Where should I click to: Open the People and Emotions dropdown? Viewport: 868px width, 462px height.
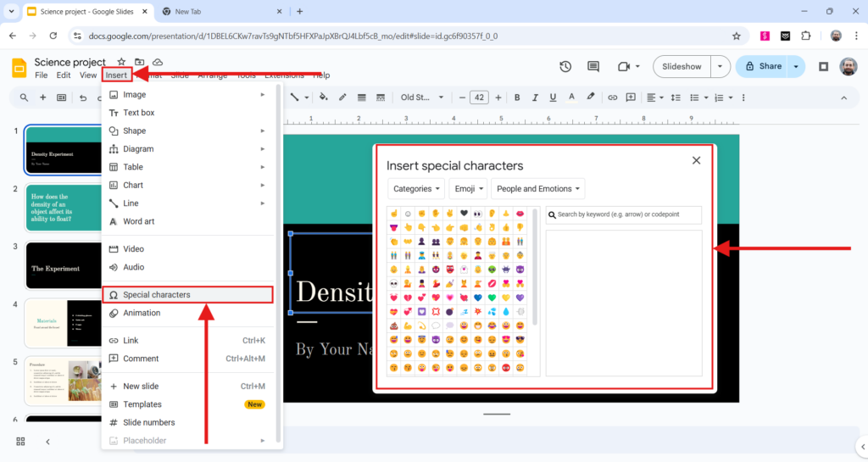tap(537, 189)
